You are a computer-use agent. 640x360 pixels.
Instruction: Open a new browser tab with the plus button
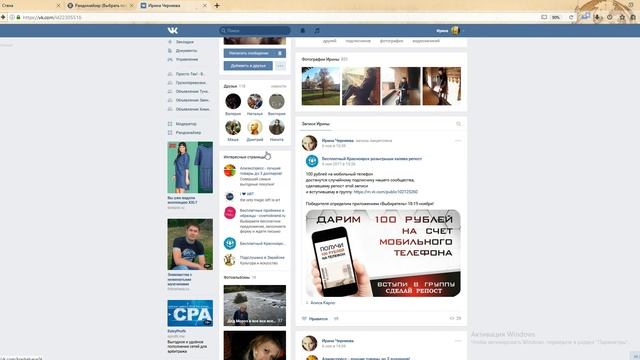pos(217,6)
